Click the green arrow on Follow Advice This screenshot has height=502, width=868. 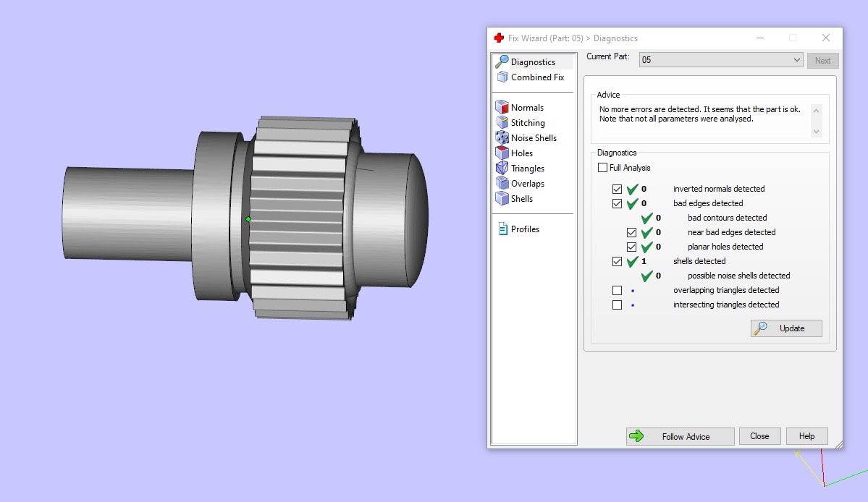(x=636, y=436)
